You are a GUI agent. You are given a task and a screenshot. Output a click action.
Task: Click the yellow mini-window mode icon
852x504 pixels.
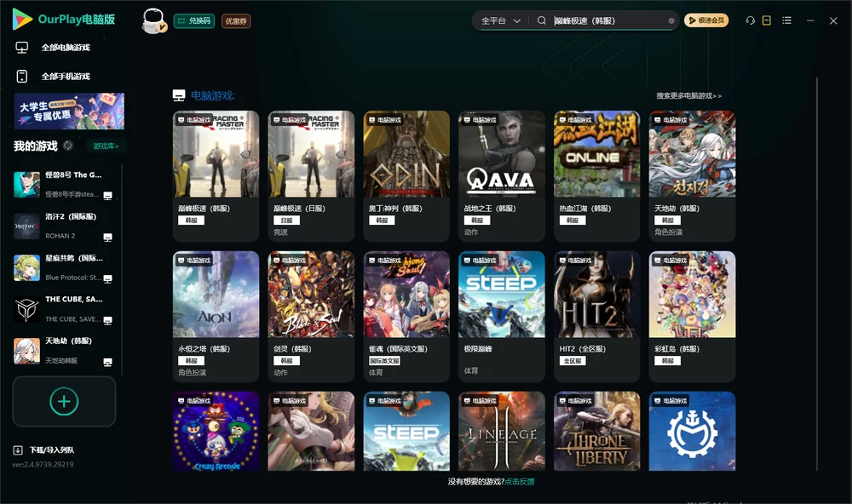[x=767, y=20]
